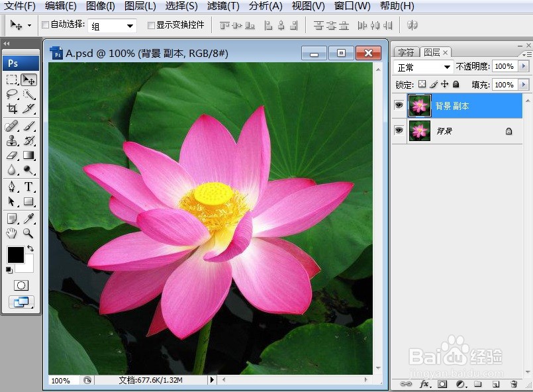Create new fill or adjustment layer
533x392 pixels.
461,384
